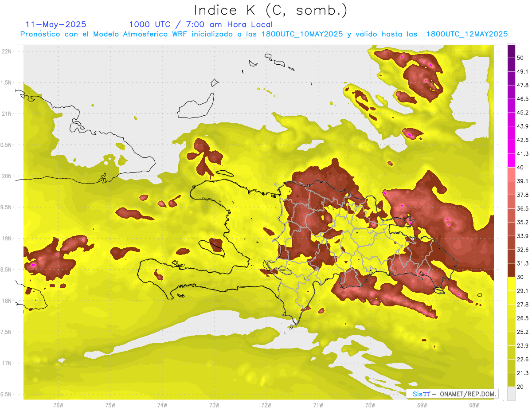Viewport: 532px width, 411px height.
Task: Click the "47.8" color scale value
Action: (x=523, y=85)
